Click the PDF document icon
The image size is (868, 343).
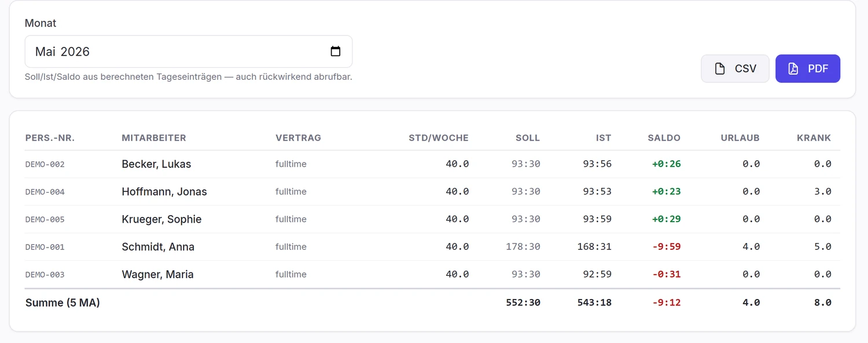pyautogui.click(x=793, y=69)
